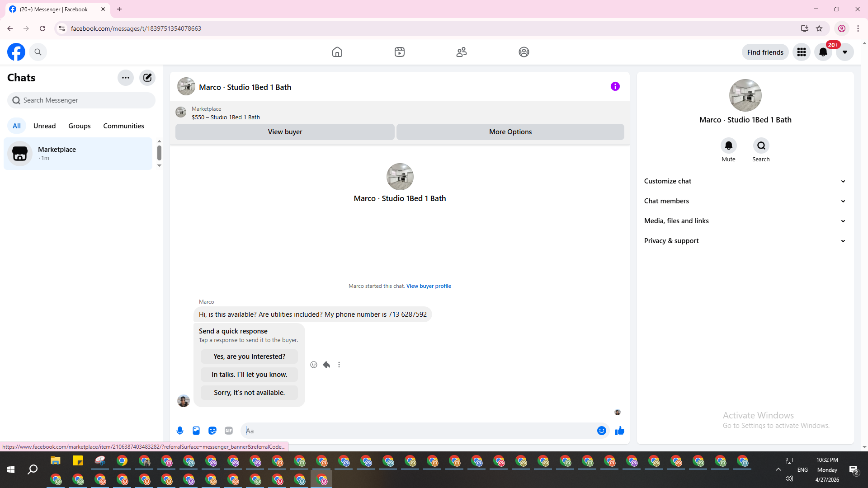
Task: Open the Marketplace chat row
Action: (x=78, y=154)
